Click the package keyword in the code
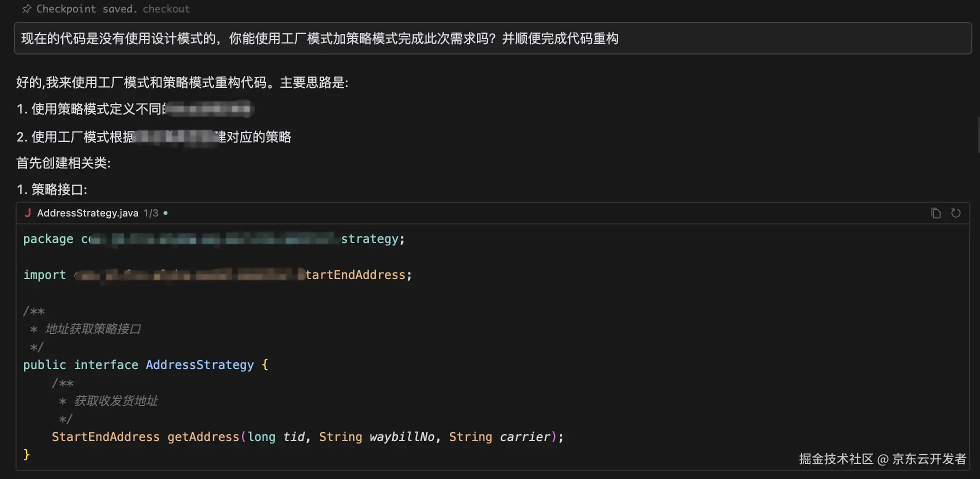 click(x=48, y=239)
